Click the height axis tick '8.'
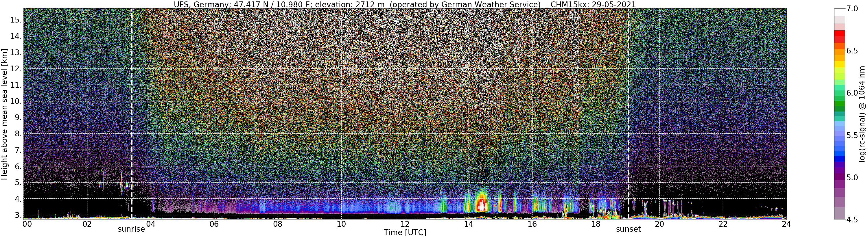868x238 pixels. (18, 134)
